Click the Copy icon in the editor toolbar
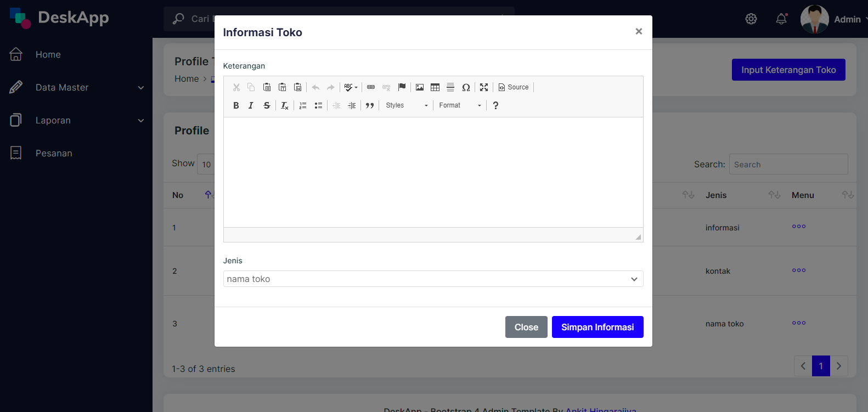The height and width of the screenshot is (412, 868). (251, 87)
